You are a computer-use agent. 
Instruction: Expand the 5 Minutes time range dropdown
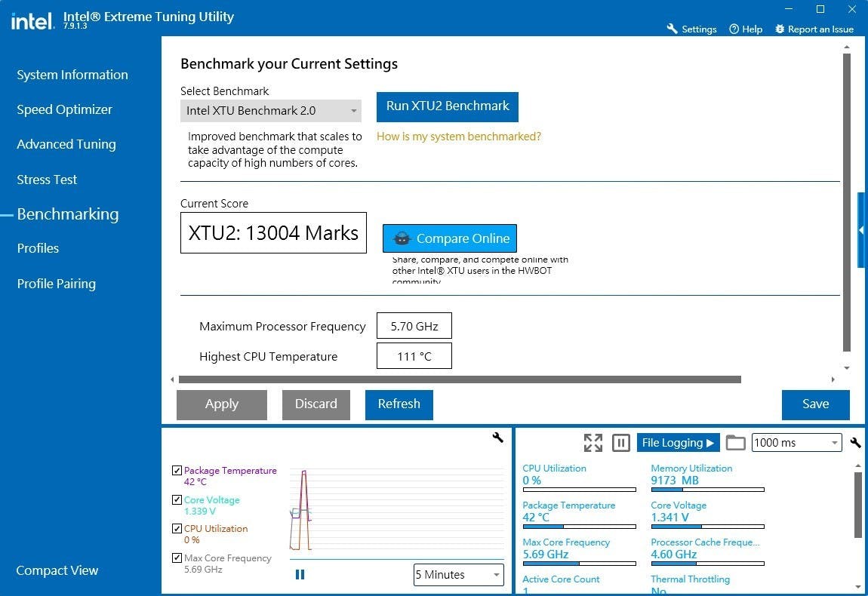(x=458, y=575)
